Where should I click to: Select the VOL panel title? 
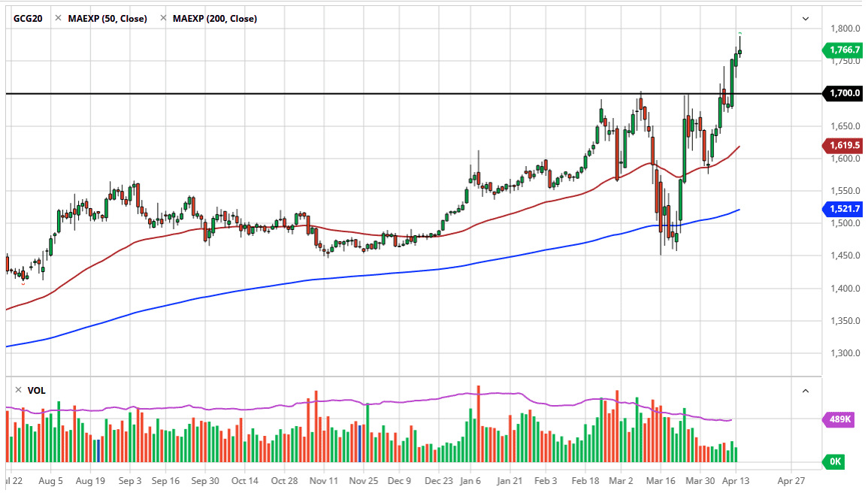click(x=38, y=390)
